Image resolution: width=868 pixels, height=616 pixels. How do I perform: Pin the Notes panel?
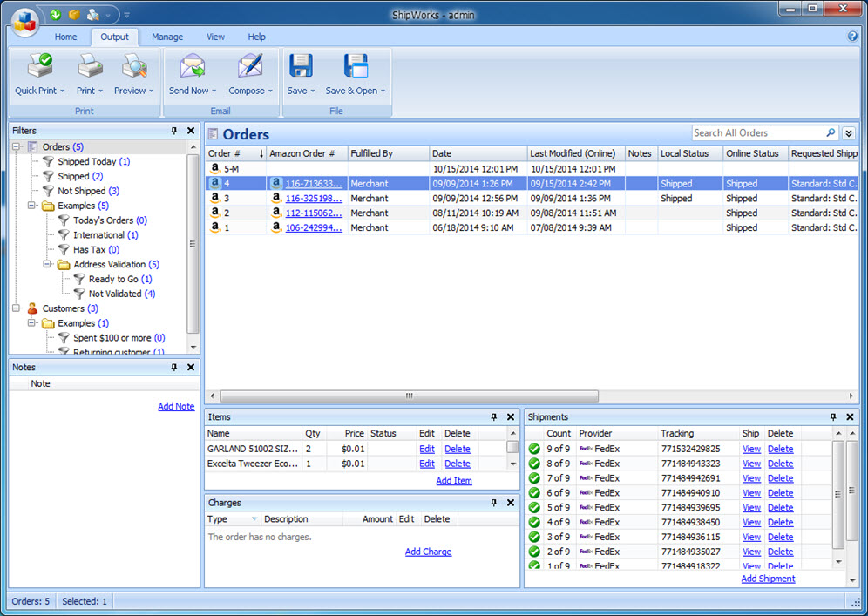[x=174, y=367]
